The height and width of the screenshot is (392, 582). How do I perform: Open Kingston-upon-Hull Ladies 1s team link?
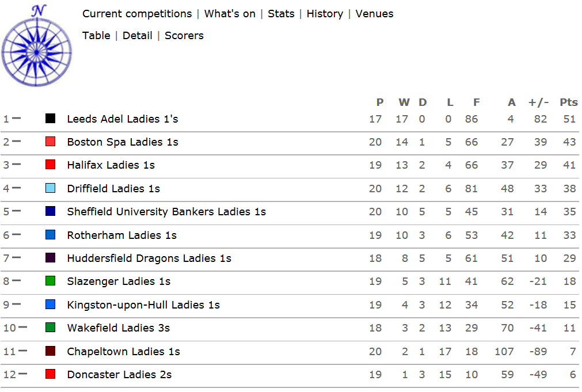tap(143, 305)
